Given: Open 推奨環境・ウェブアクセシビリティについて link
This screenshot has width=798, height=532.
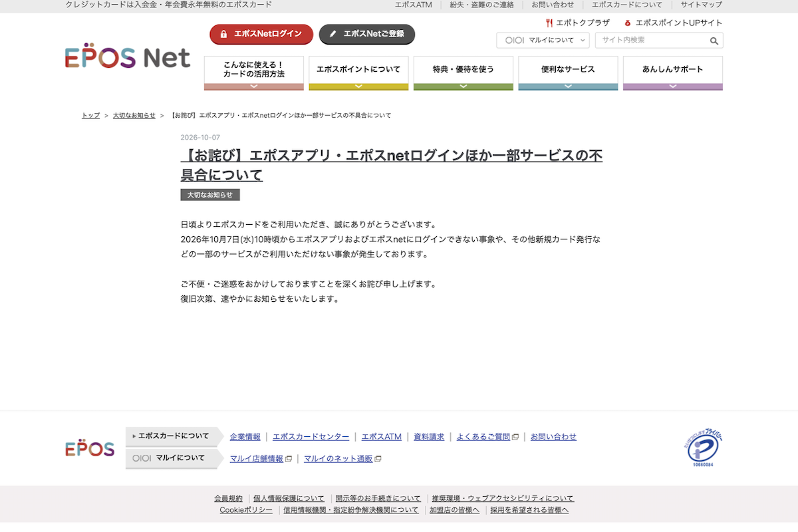Looking at the screenshot, I should [x=503, y=498].
